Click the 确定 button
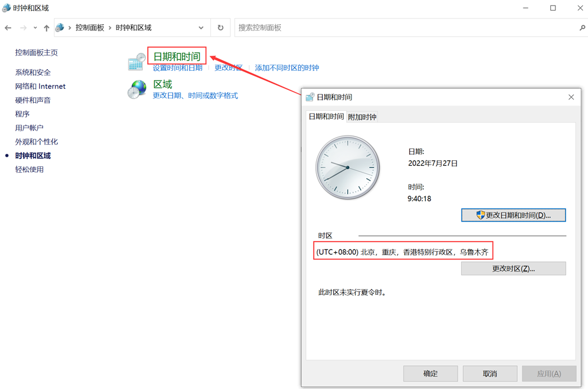Screen dimensions: 588x389 [430, 373]
